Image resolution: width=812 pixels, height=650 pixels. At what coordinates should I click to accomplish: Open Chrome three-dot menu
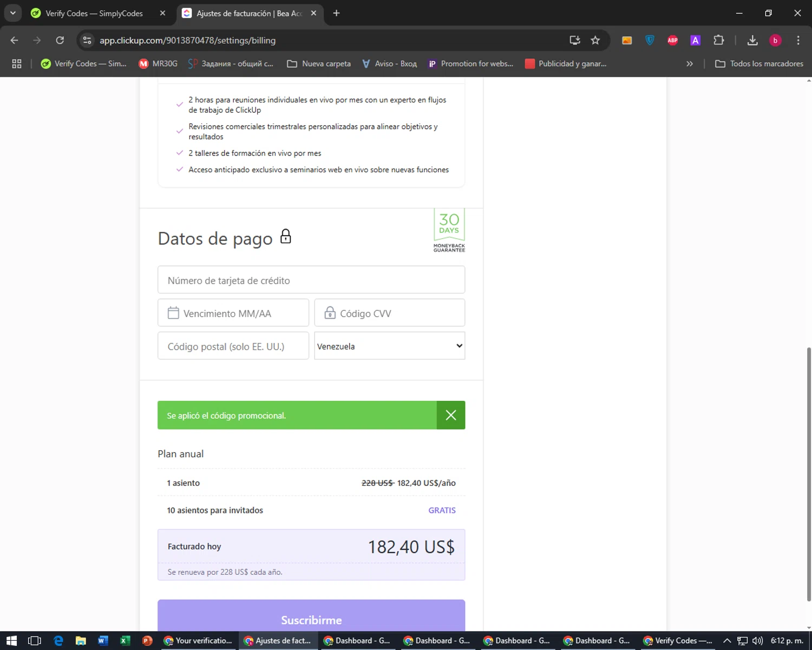coord(798,40)
